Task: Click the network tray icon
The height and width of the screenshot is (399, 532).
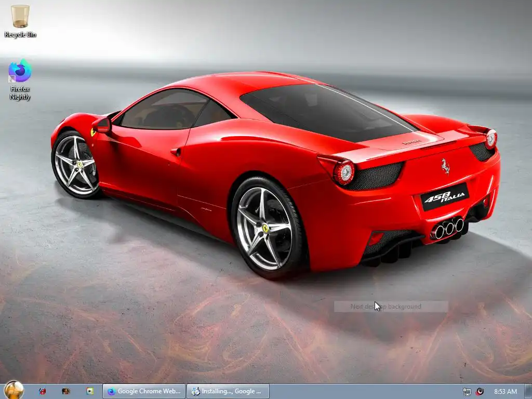Action: coord(467,392)
